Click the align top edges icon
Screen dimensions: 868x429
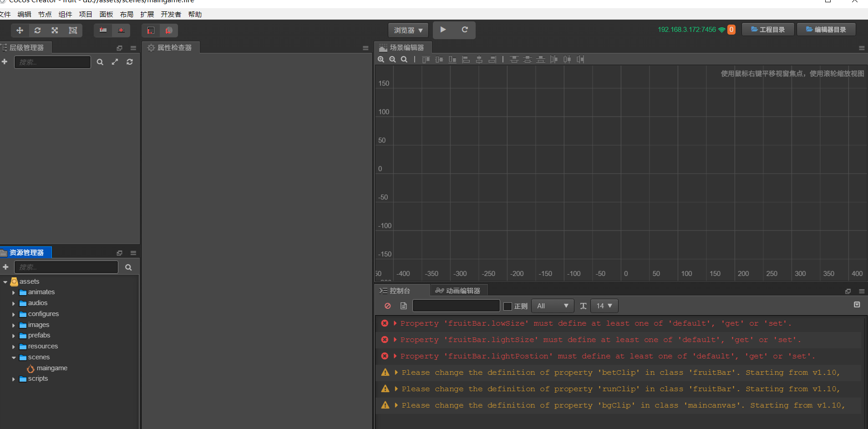tap(426, 59)
